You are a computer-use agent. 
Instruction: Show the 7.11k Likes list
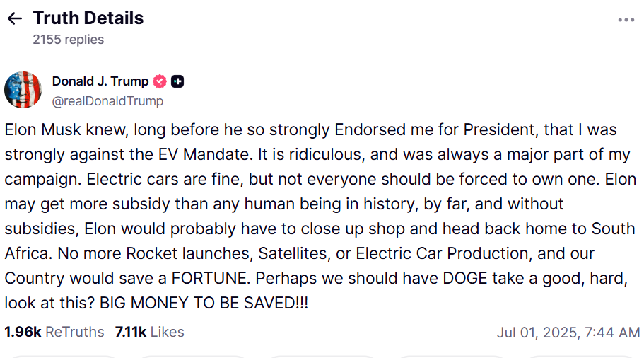tap(149, 332)
